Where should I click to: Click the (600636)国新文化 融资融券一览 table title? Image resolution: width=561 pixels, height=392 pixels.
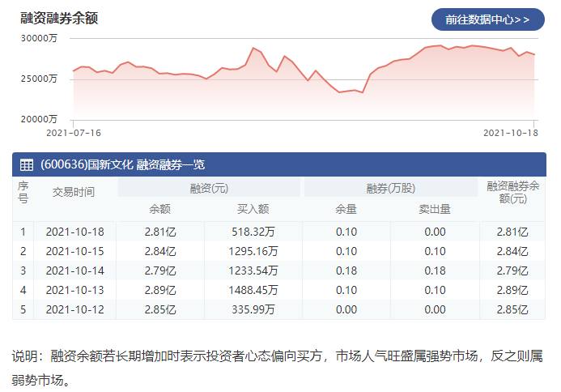coord(122,164)
